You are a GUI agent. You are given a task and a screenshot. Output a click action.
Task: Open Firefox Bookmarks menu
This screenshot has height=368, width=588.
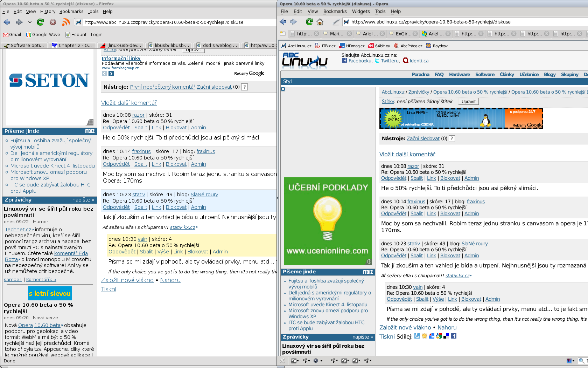pos(71,11)
